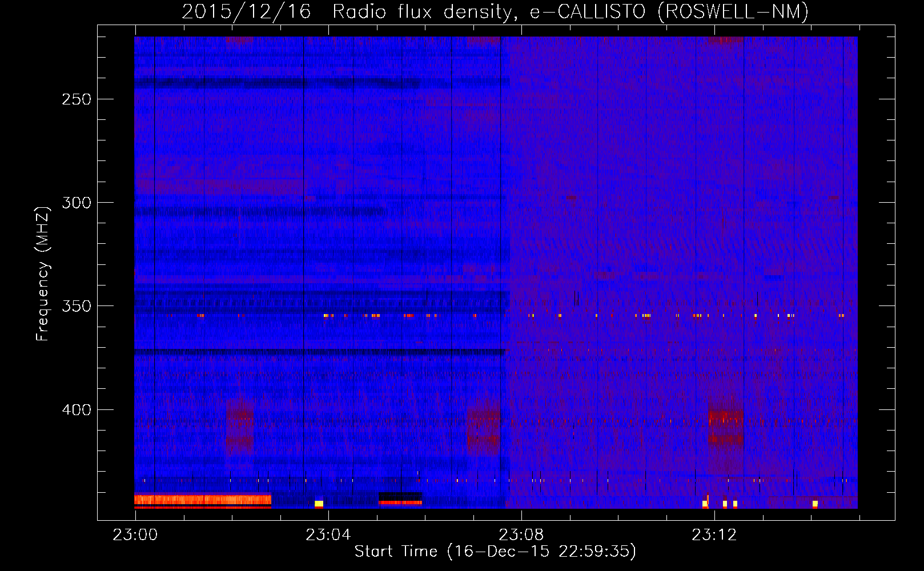Click the 23:12 time tick label
This screenshot has height=571, width=924.
[x=714, y=535]
